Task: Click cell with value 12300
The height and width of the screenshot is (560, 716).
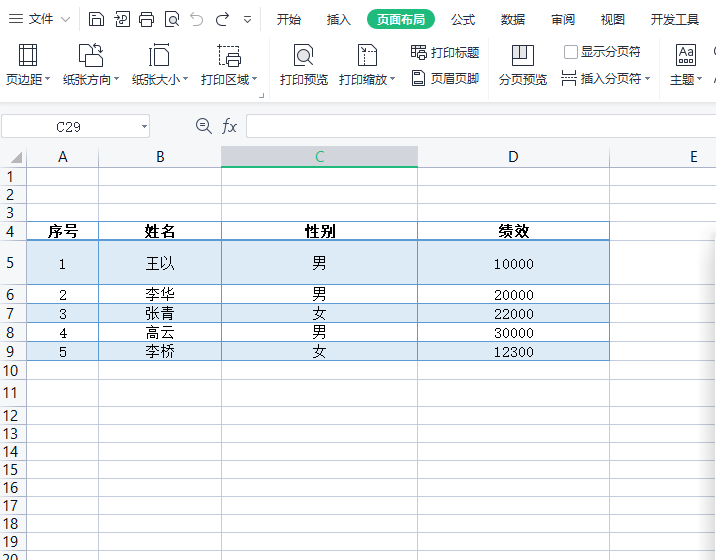Action: coord(513,352)
